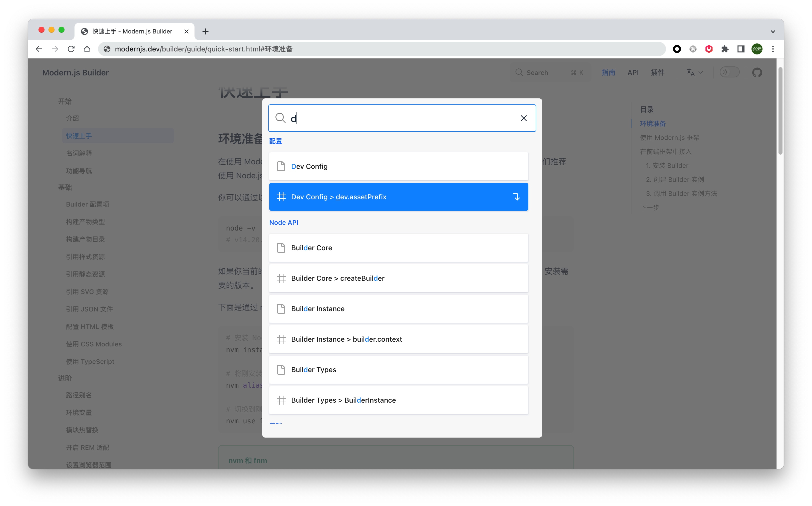812x506 pixels.
Task: Open the Builder Types > BuilderInstance result
Action: tap(399, 400)
